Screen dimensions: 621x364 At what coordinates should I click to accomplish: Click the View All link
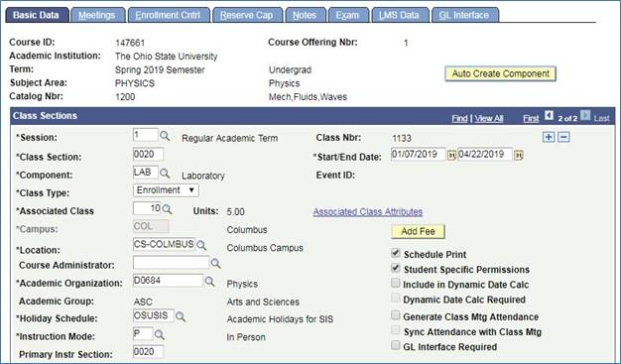click(x=489, y=118)
